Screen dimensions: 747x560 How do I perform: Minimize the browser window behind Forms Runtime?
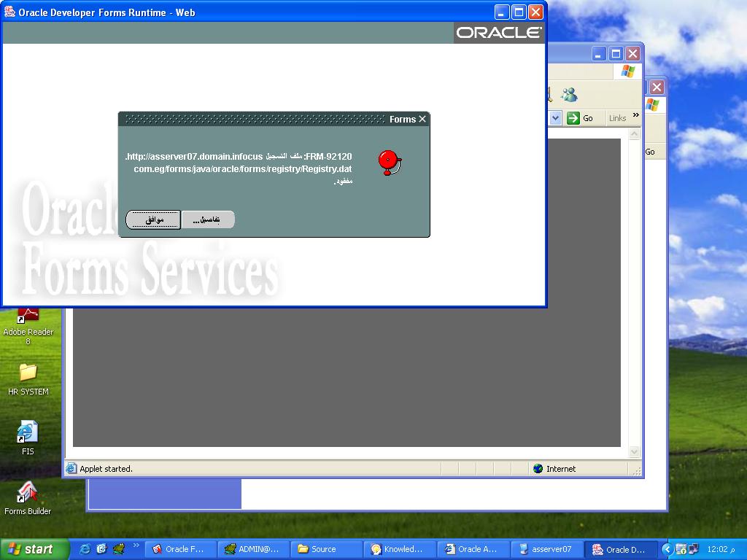pyautogui.click(x=599, y=54)
